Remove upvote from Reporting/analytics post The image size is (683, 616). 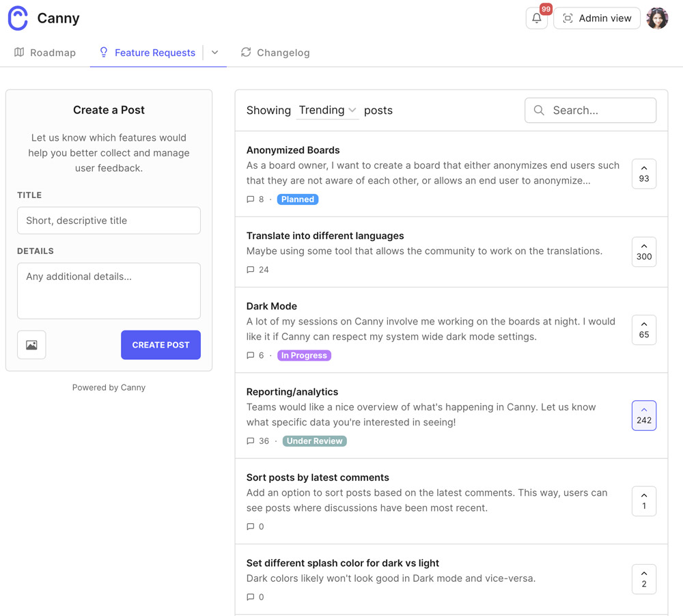point(643,415)
